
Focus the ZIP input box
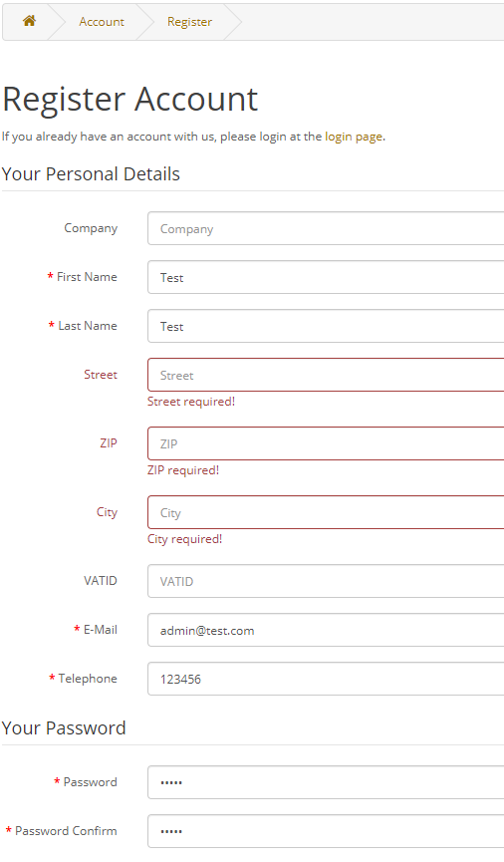click(x=326, y=443)
